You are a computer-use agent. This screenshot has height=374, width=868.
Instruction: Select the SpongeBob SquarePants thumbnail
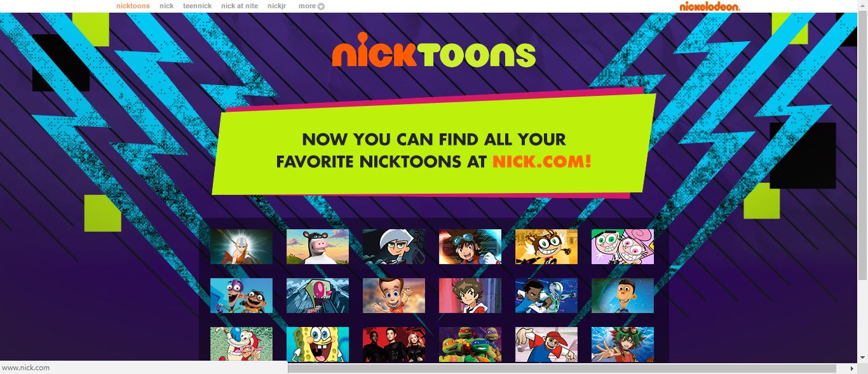click(318, 344)
